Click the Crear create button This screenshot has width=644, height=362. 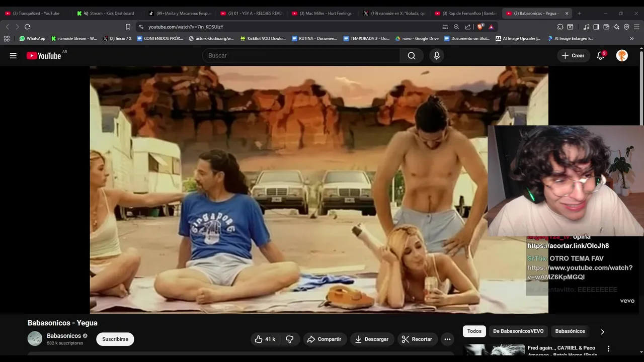[573, 56]
